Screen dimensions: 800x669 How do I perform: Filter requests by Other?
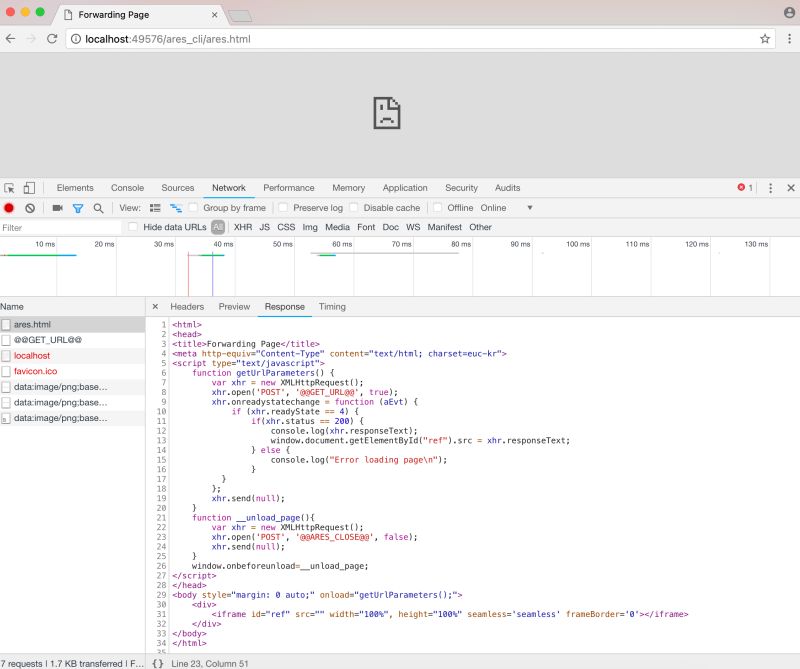point(480,227)
